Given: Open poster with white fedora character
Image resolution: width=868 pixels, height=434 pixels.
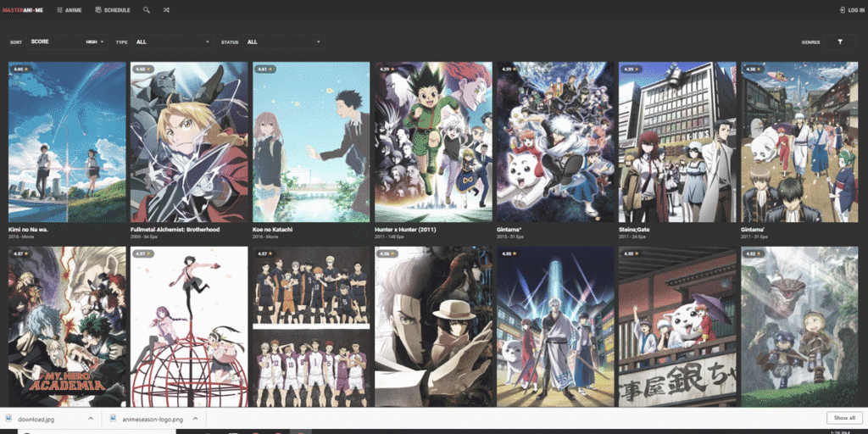Looking at the screenshot, I should [x=433, y=326].
